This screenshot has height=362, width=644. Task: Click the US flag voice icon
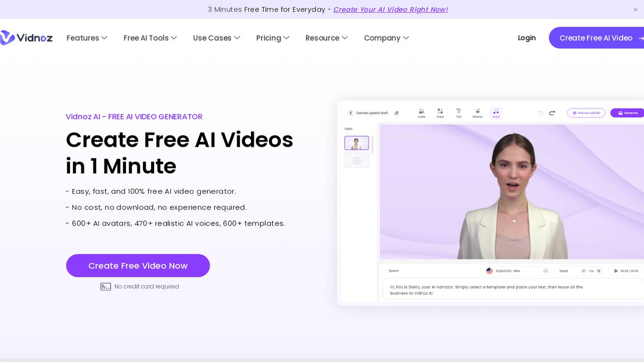490,271
